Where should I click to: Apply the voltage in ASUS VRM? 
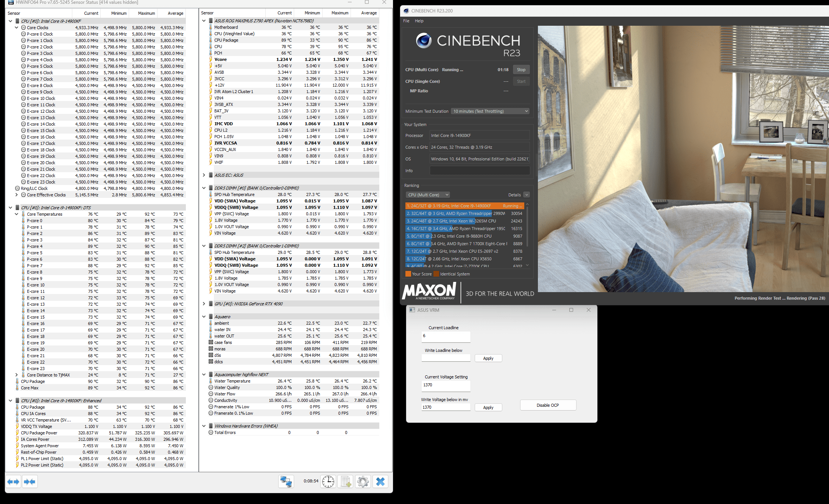tap(488, 408)
